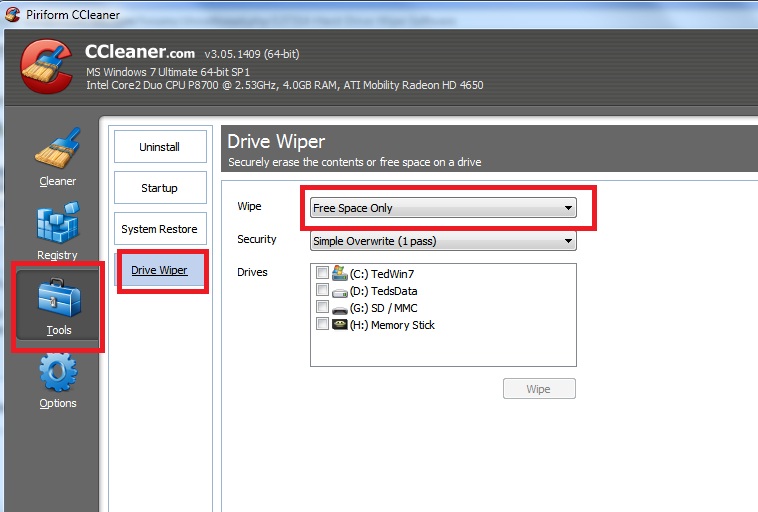Open the Startup tab
Viewport: 758px width, 512px height.
click(x=160, y=188)
